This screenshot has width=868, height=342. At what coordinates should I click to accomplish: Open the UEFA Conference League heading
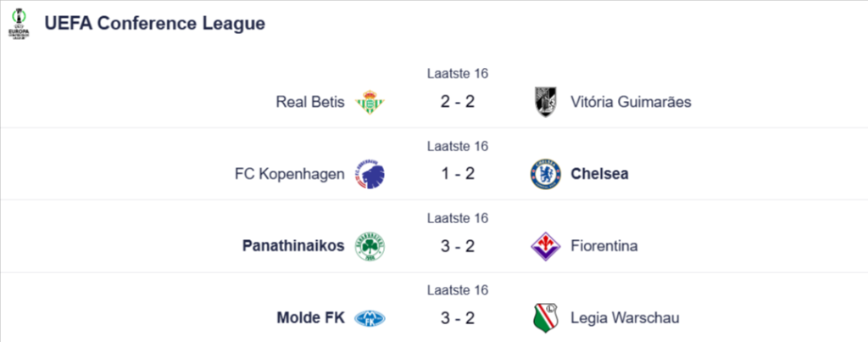coord(155,24)
